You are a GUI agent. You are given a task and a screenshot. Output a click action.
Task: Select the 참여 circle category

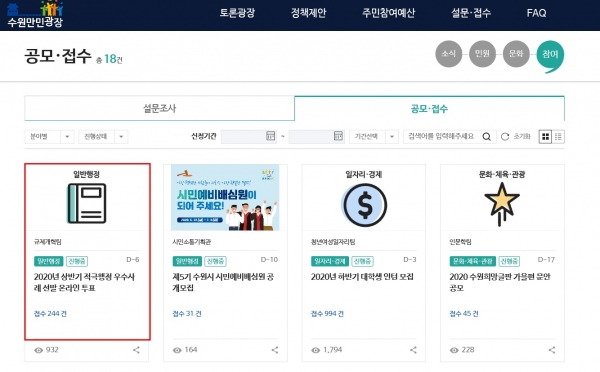click(x=550, y=55)
